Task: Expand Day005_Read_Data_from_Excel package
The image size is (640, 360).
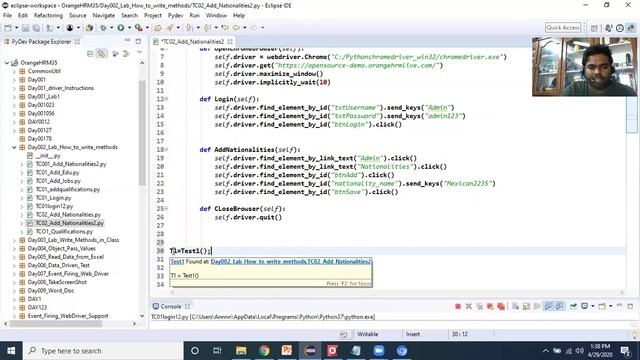Action: [x=14, y=257]
